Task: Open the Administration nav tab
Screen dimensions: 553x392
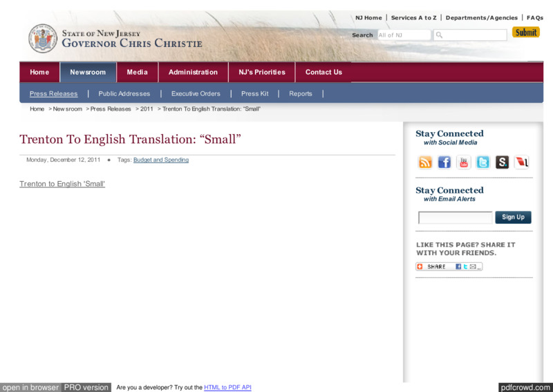Action: (193, 72)
